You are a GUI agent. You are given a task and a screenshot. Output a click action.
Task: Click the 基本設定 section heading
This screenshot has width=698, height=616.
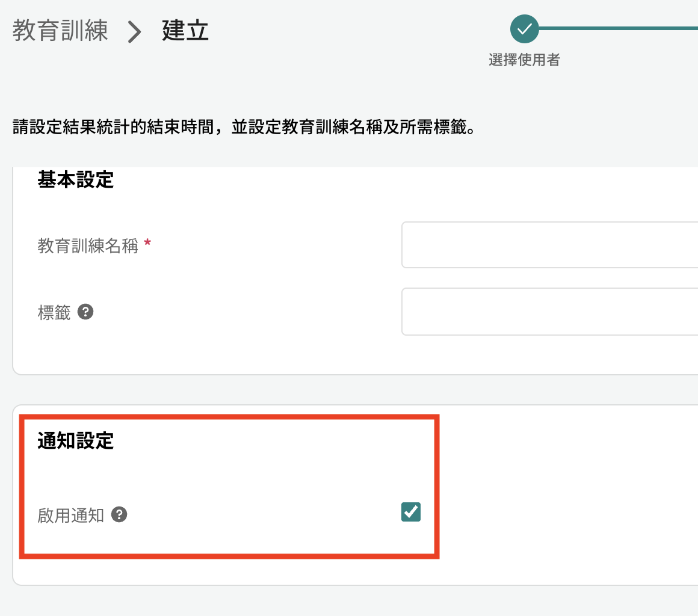tap(76, 180)
